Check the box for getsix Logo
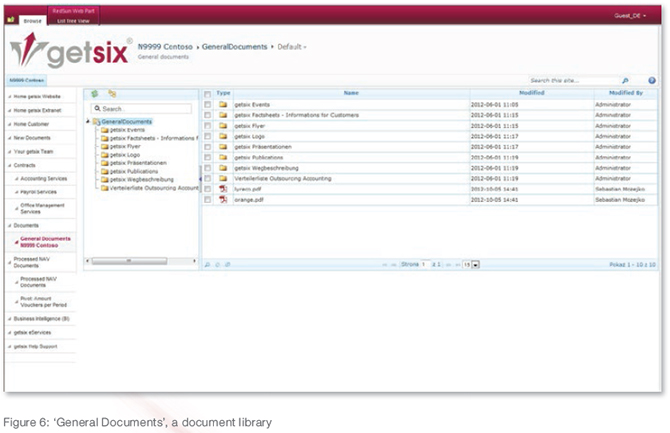 207,136
